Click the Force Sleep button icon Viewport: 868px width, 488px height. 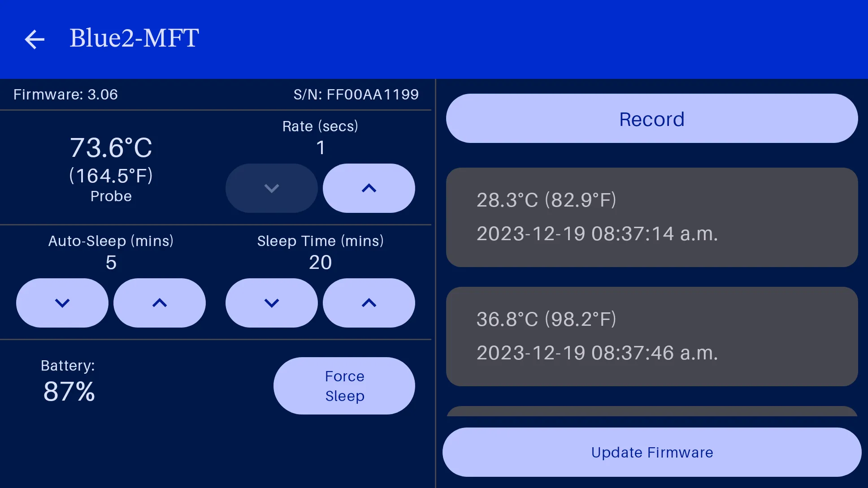pyautogui.click(x=345, y=386)
